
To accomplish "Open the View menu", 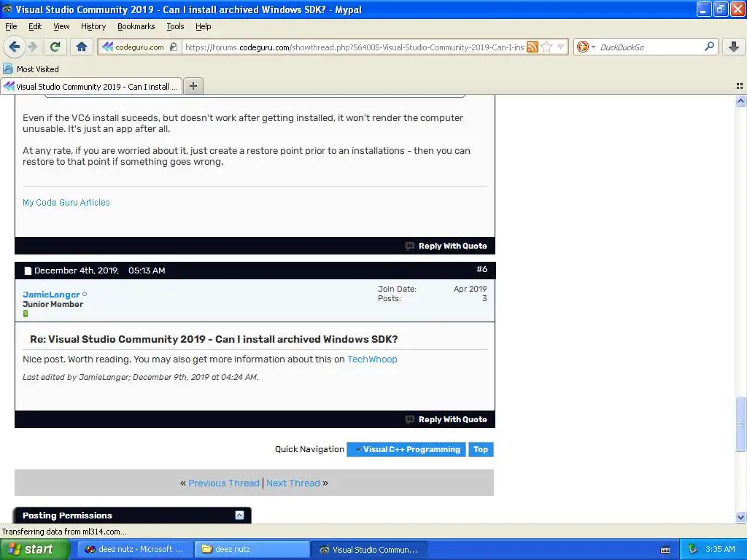I will (x=61, y=26).
